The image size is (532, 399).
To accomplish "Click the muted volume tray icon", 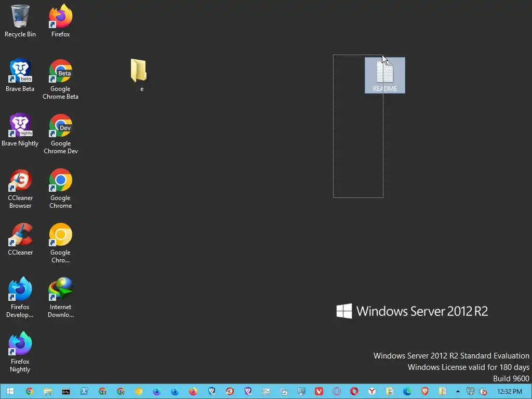I will point(483,391).
